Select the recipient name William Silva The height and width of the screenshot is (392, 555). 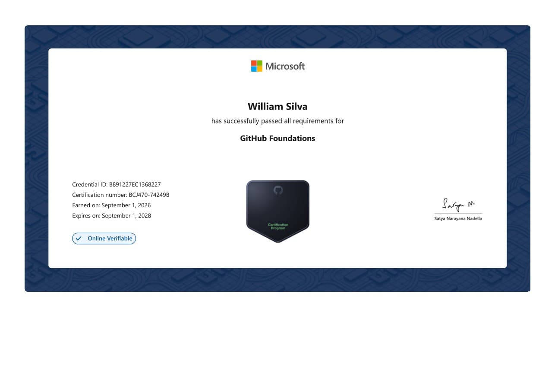pos(277,106)
